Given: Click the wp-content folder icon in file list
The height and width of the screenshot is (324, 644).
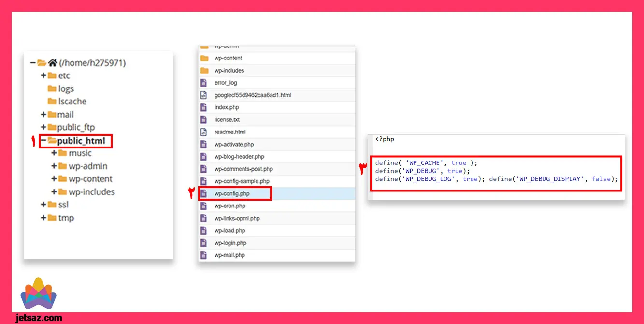Looking at the screenshot, I should click(204, 58).
